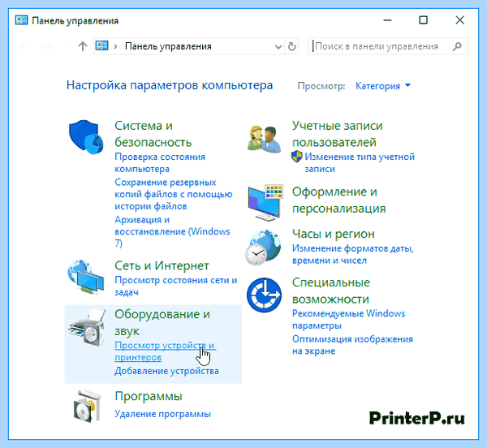
Task: Open the Программы category
Action: (149, 396)
